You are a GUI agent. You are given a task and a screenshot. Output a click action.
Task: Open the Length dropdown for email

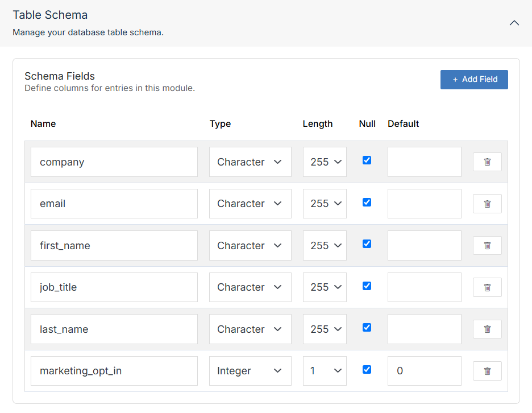pos(325,204)
